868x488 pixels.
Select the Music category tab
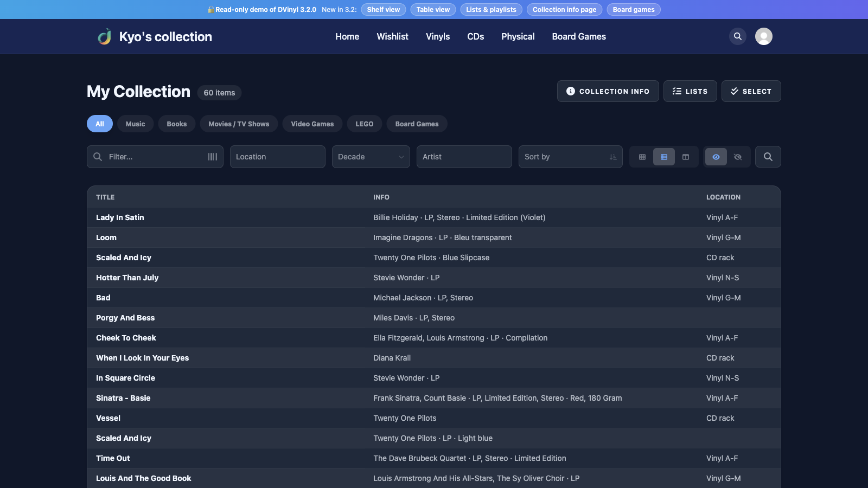click(136, 124)
